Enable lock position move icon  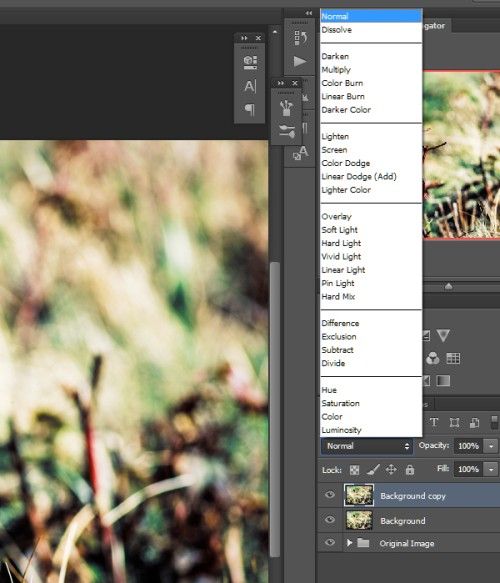pyautogui.click(x=391, y=470)
